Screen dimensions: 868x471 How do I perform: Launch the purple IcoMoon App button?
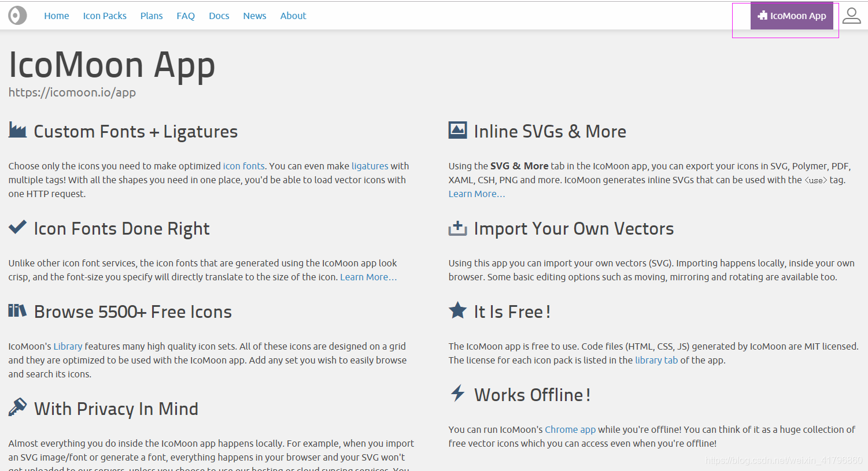pyautogui.click(x=792, y=16)
